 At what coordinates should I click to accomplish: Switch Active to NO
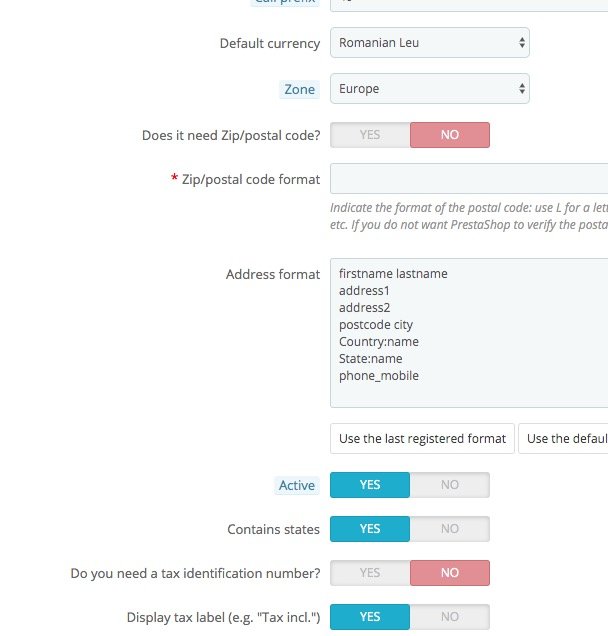click(x=449, y=485)
